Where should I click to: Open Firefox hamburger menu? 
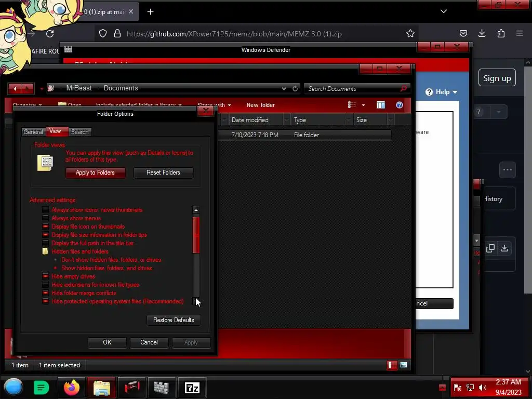tap(520, 33)
